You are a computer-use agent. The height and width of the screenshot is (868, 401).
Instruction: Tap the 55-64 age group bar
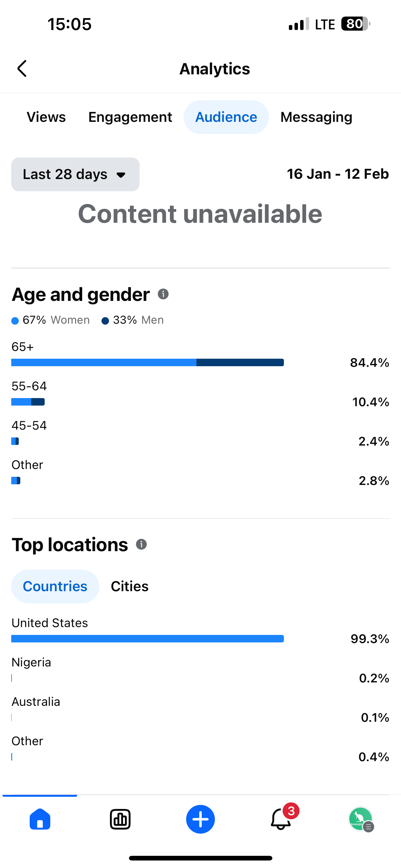(x=28, y=402)
